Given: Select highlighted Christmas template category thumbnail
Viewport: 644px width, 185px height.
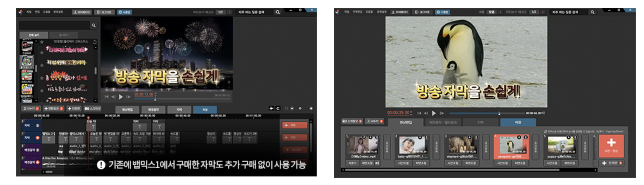Looking at the screenshot, I should tap(27, 62).
